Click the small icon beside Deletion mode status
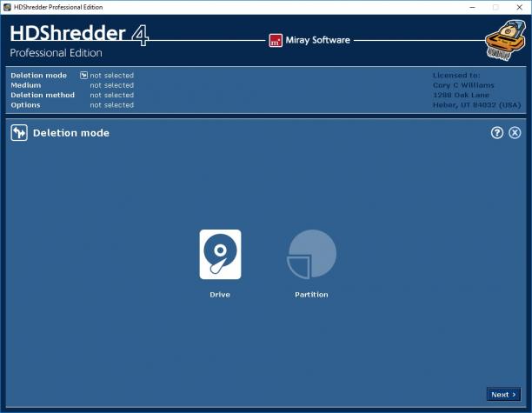Image resolution: width=532 pixels, height=413 pixels. (x=83, y=75)
